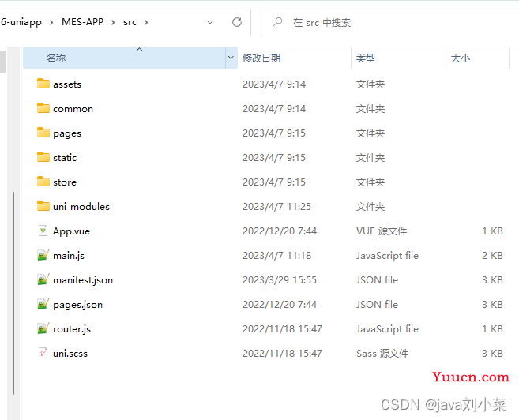Screen dimensions: 519x420
Task: Select the assets folder name
Action: (67, 84)
